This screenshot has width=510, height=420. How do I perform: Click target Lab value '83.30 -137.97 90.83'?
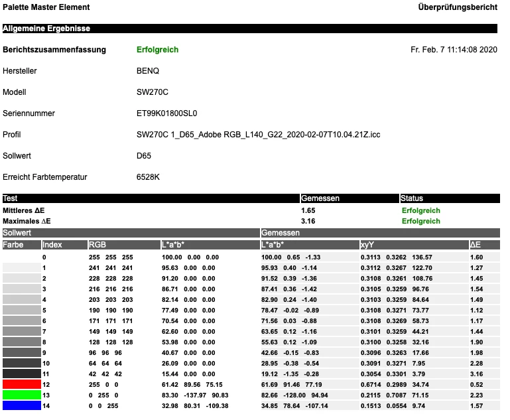tap(195, 395)
